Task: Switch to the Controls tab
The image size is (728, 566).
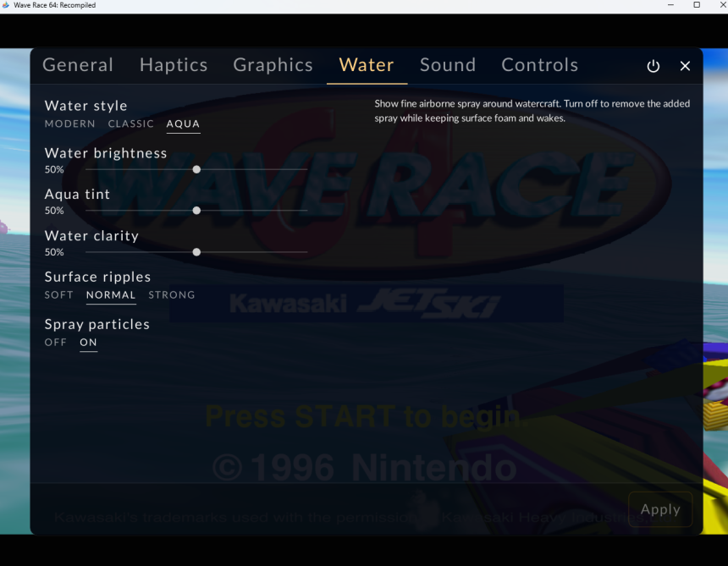Action: [540, 65]
